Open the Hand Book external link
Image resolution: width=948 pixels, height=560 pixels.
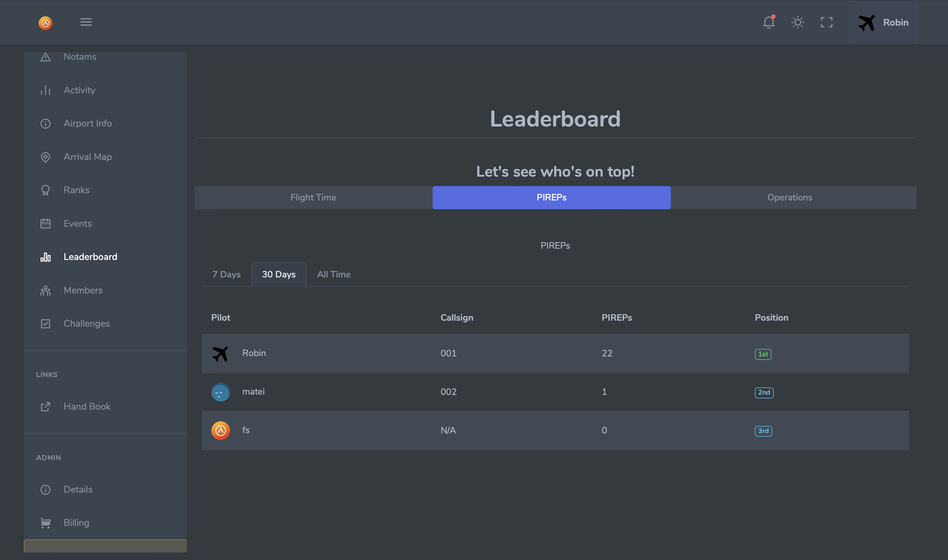(x=87, y=406)
